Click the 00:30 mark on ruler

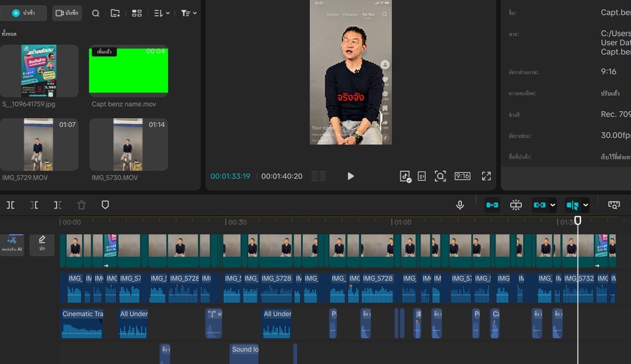(237, 222)
